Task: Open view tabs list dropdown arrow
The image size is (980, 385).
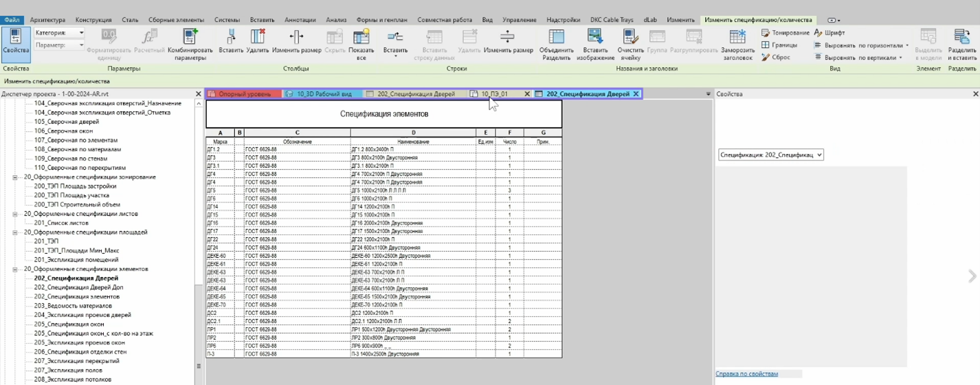Action: point(708,94)
